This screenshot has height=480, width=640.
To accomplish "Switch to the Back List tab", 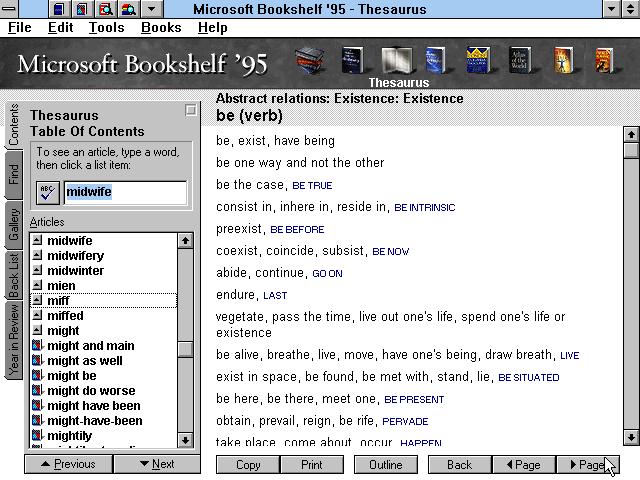I will 13,276.
